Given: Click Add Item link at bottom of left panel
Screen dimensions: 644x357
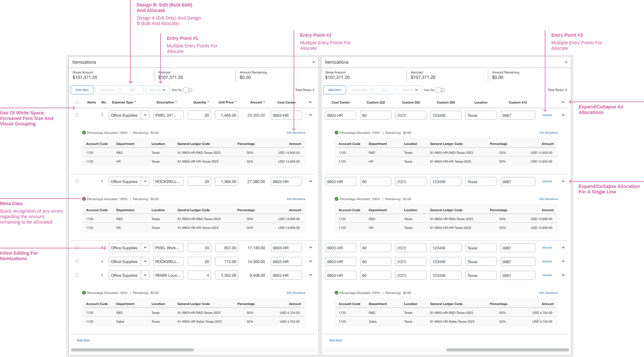Looking at the screenshot, I should (x=83, y=340).
